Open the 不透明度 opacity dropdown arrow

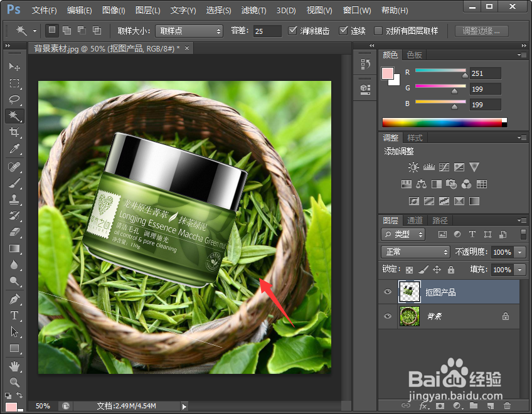pyautogui.click(x=520, y=252)
